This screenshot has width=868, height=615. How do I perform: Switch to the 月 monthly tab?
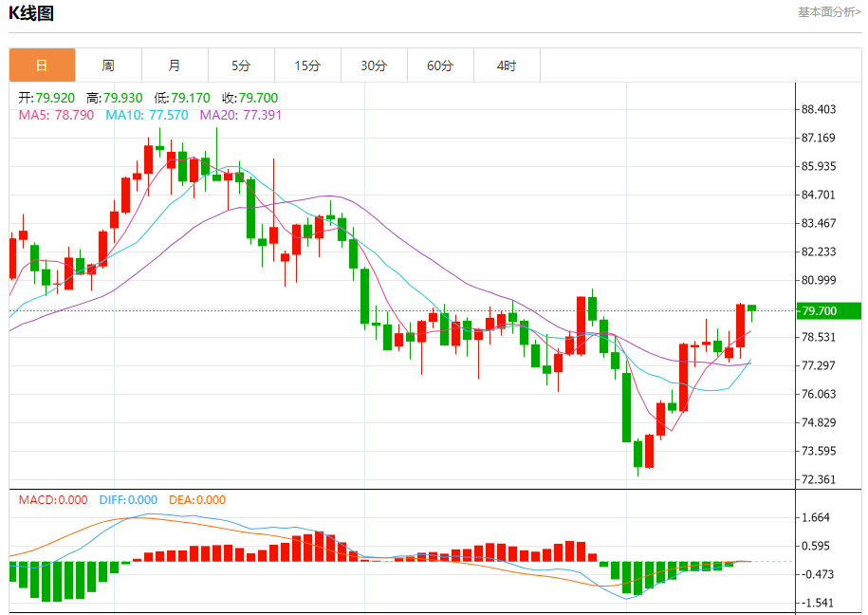175,65
